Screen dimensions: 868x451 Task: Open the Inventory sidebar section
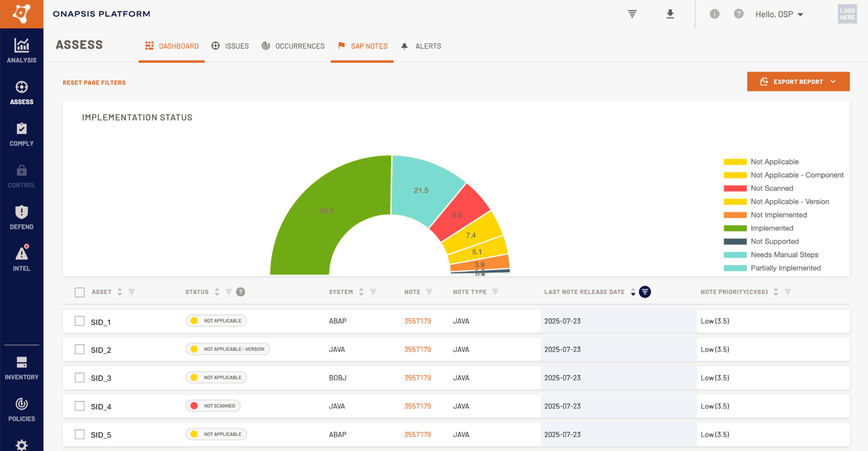pos(22,368)
